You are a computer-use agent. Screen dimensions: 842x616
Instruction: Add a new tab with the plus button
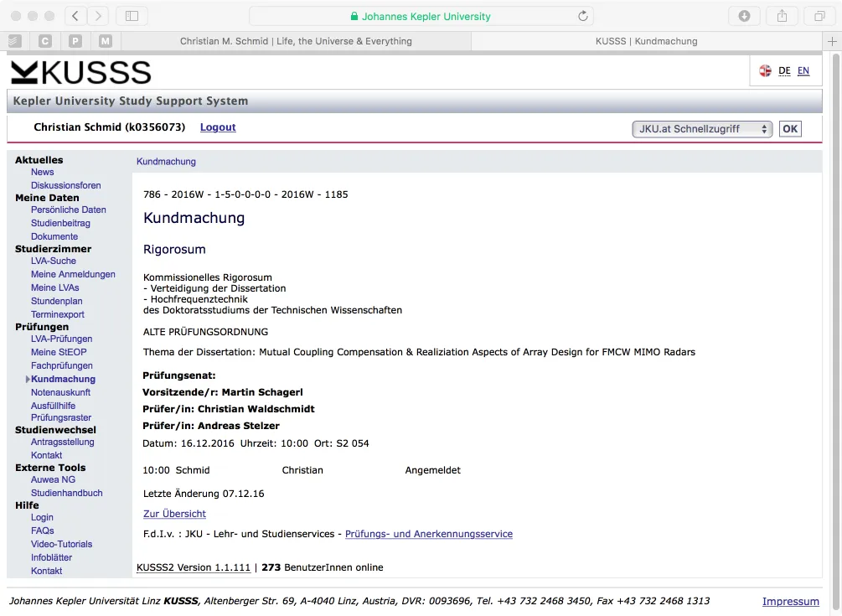pos(832,41)
